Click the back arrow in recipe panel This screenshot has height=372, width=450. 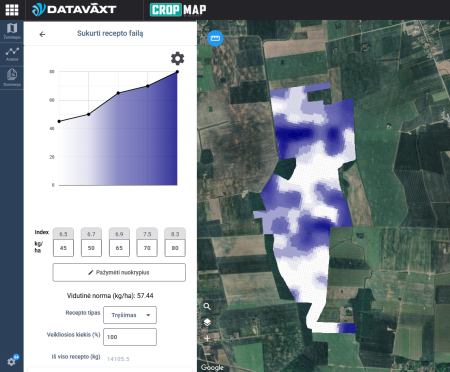[42, 34]
